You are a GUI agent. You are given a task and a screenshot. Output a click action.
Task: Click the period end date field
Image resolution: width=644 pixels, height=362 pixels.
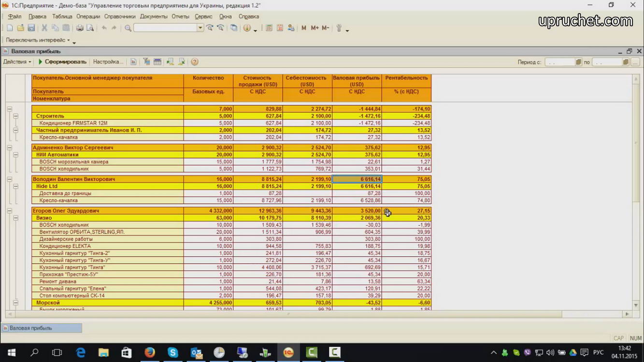(607, 62)
